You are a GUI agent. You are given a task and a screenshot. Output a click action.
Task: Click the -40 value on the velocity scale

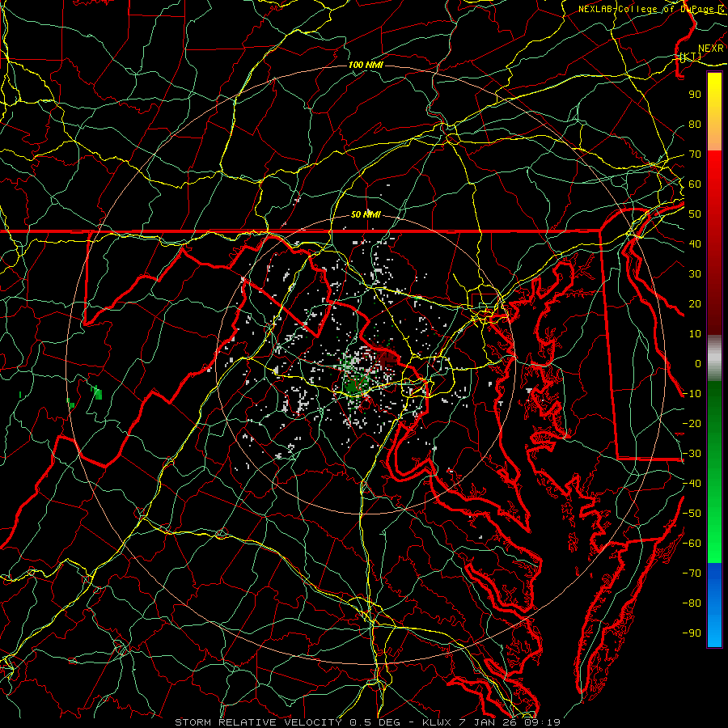[692, 484]
